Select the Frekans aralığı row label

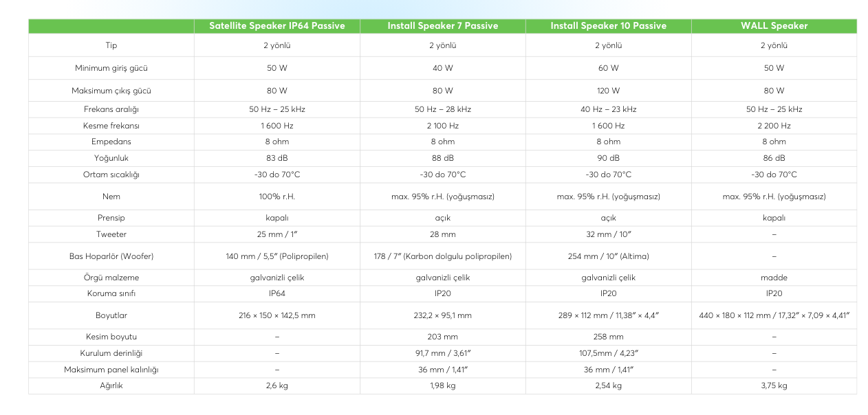tap(111, 109)
